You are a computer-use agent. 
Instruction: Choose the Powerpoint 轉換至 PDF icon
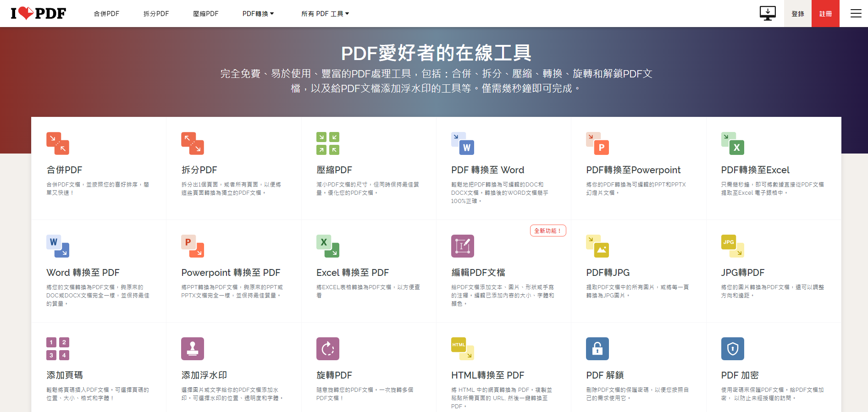193,246
